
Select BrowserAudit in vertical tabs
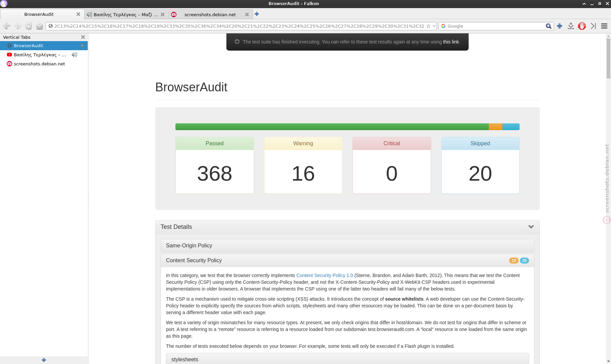(44, 45)
